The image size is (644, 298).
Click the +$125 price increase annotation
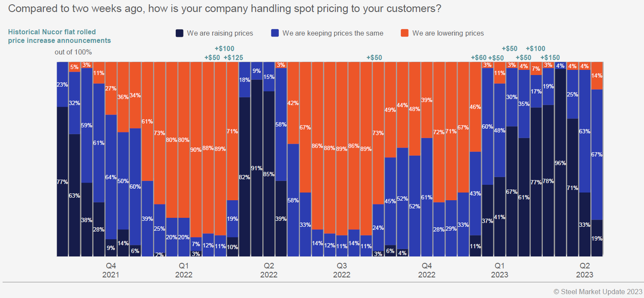point(233,58)
